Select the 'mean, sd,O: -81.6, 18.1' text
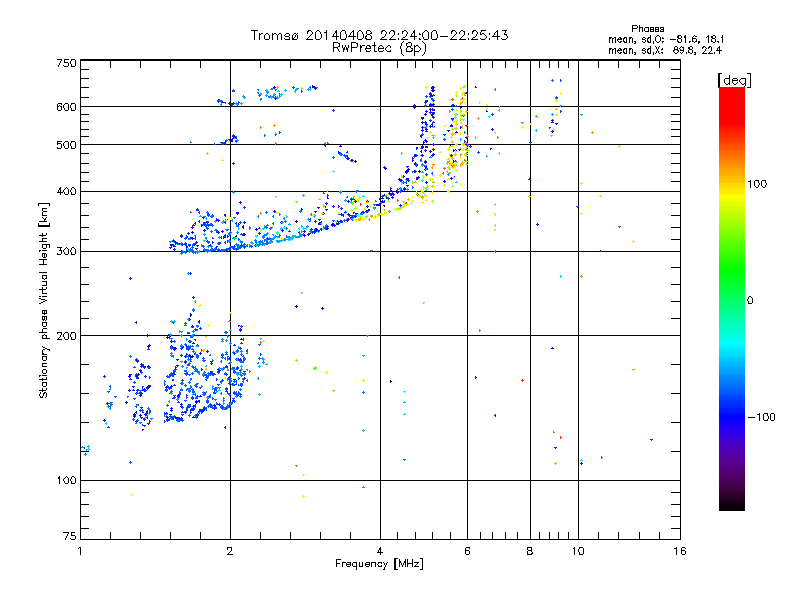 coord(666,39)
